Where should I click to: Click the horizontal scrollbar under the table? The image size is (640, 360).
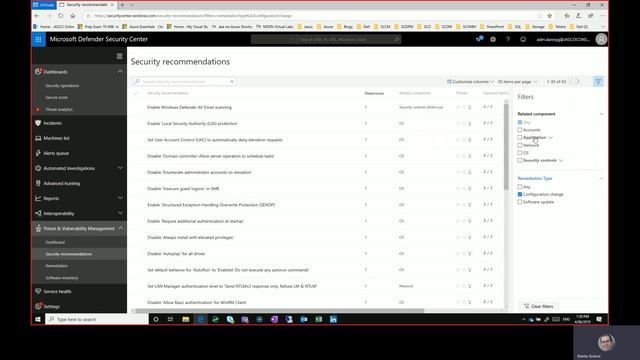click(280, 311)
